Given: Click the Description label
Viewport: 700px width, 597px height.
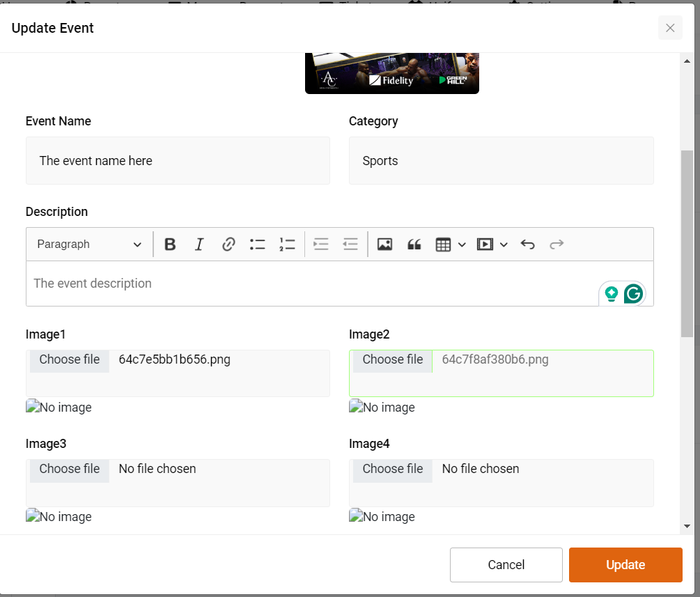Looking at the screenshot, I should click(x=56, y=212).
